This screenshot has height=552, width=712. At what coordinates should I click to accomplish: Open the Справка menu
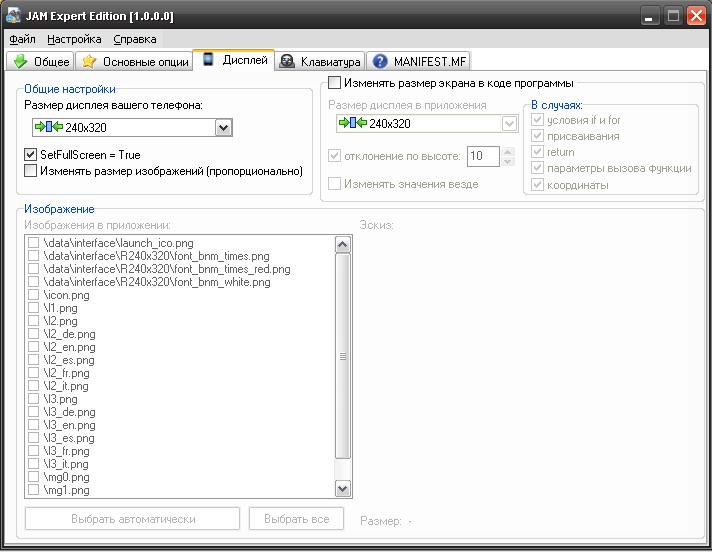tap(135, 39)
